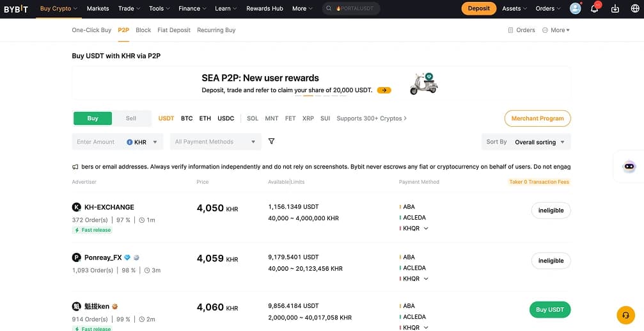The height and width of the screenshot is (331, 644).
Task: Open the notifications bell
Action: pos(594,8)
